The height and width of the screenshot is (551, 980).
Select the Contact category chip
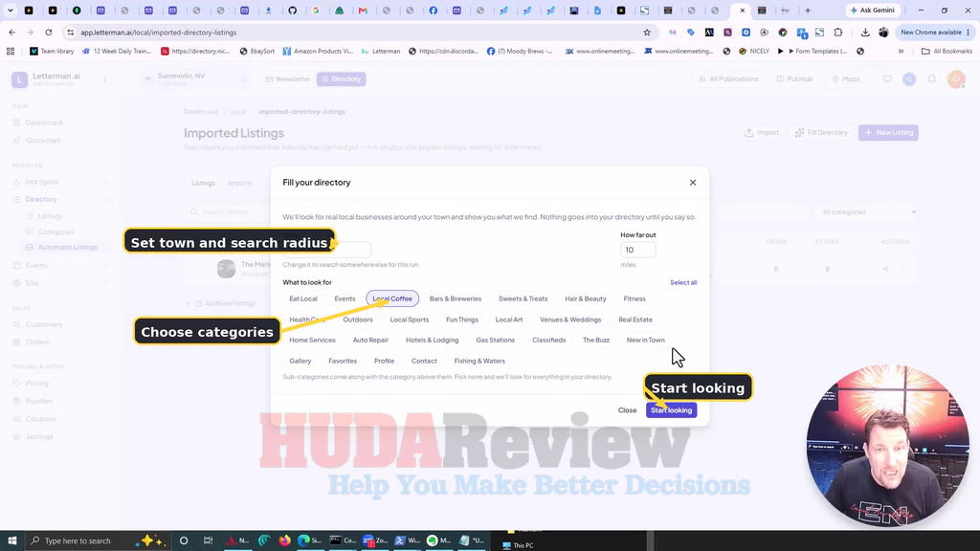(x=424, y=361)
